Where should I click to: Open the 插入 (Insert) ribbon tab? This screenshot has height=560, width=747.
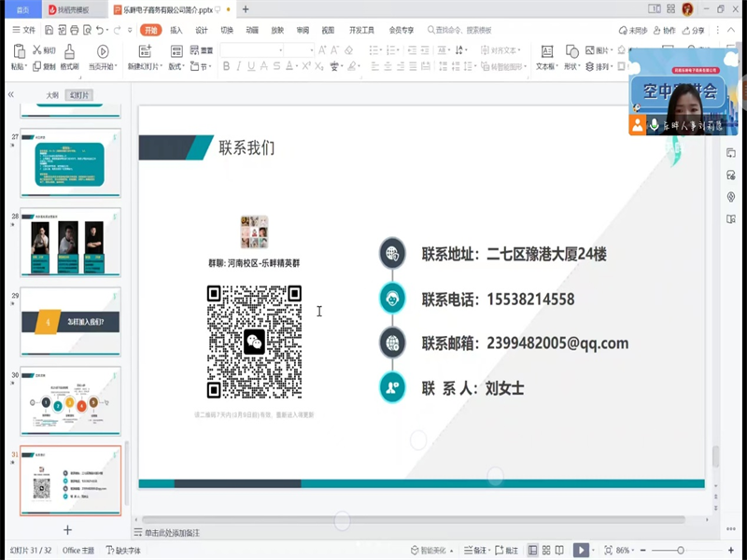coord(176,30)
